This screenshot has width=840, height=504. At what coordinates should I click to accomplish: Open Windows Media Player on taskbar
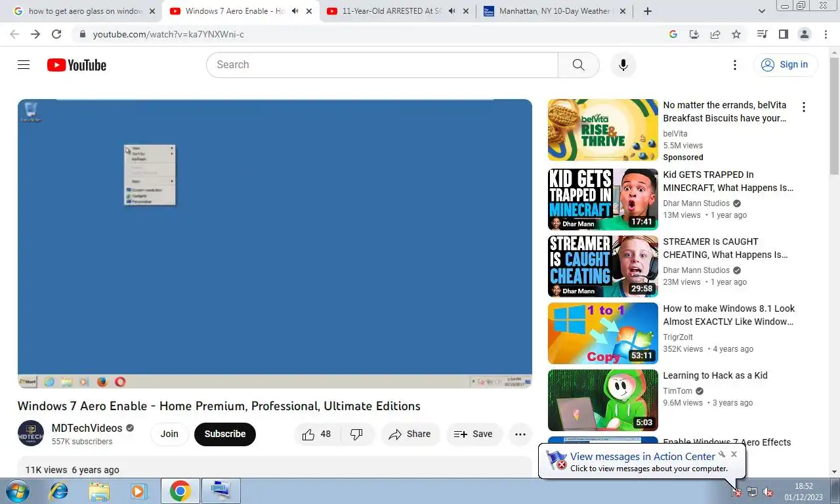point(138,491)
